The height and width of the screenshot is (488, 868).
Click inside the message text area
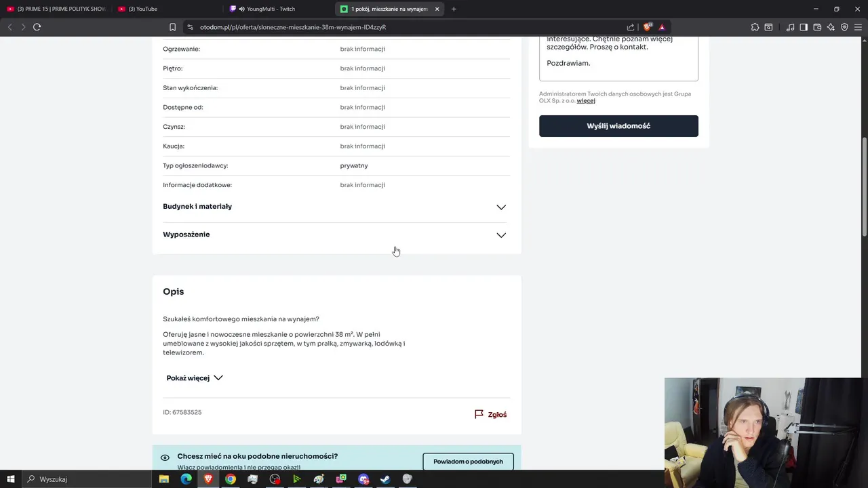(x=618, y=58)
